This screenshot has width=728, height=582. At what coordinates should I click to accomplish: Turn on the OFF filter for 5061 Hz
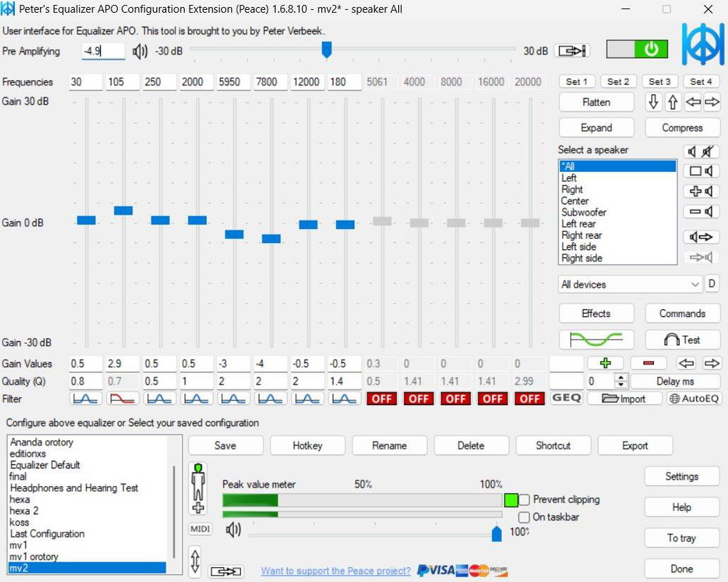pos(382,399)
